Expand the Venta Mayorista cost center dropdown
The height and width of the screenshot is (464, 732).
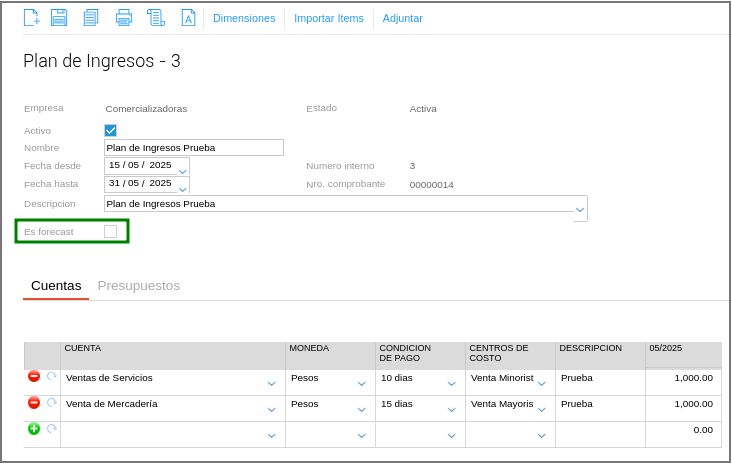(542, 409)
